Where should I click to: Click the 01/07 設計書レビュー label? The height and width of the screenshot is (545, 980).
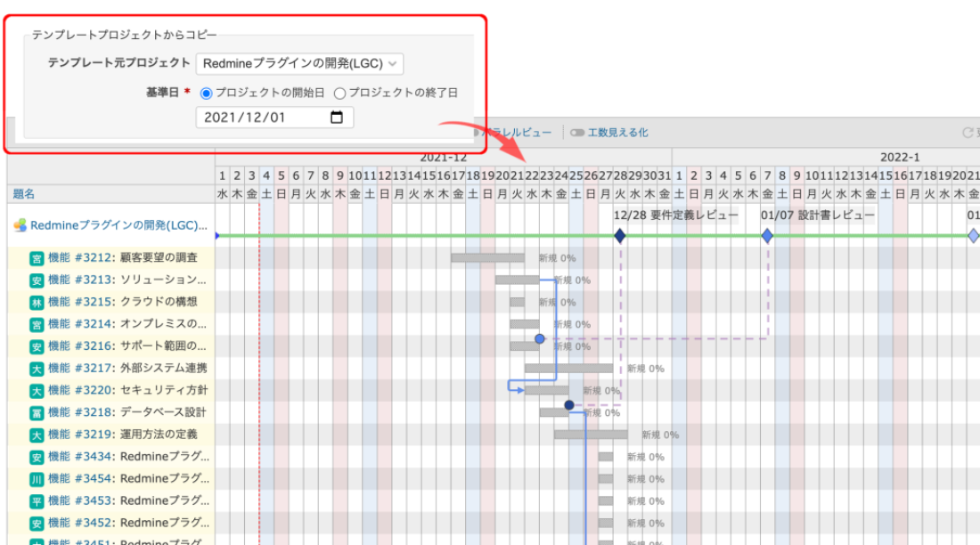pos(818,215)
